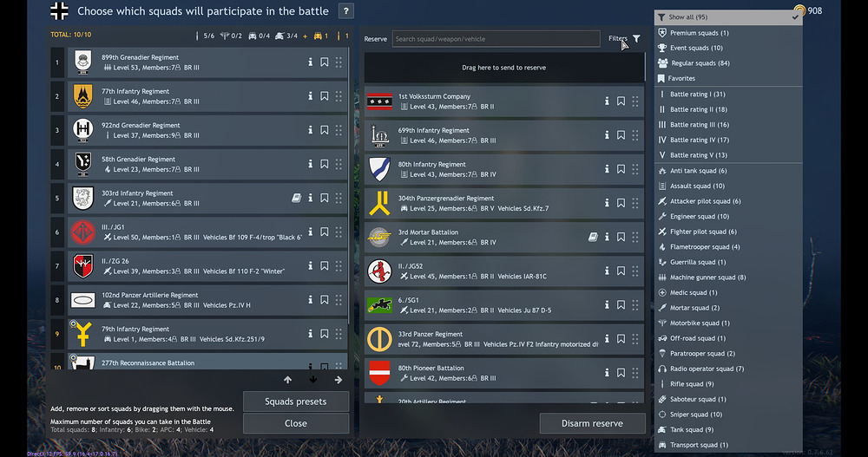This screenshot has height=457, width=868.
Task: Click the 899th Grenadier Regiment emblem
Action: 83,62
